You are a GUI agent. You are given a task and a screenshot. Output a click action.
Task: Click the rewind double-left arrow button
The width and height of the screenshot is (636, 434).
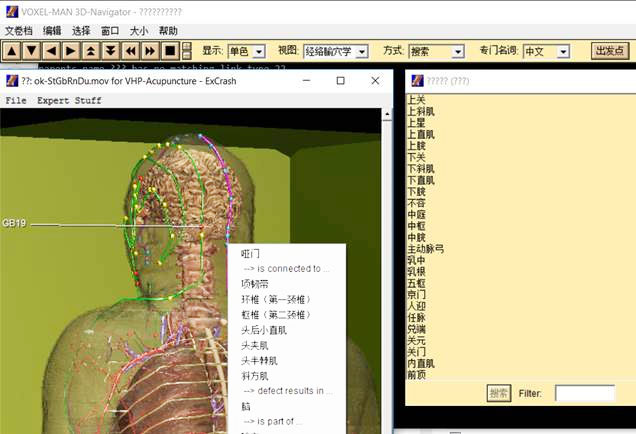click(x=130, y=51)
